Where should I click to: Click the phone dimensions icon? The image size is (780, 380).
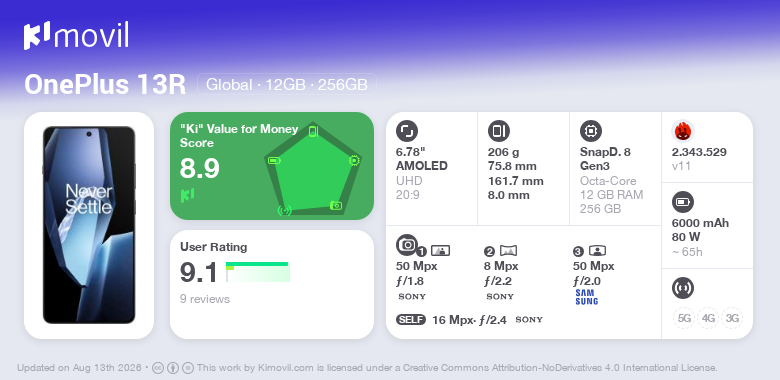(499, 131)
